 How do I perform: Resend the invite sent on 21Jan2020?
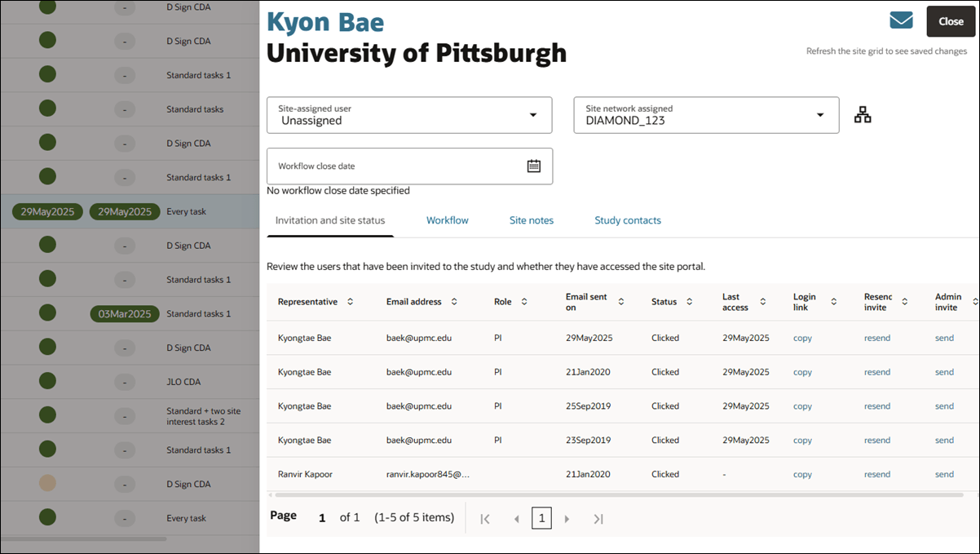pyautogui.click(x=877, y=371)
